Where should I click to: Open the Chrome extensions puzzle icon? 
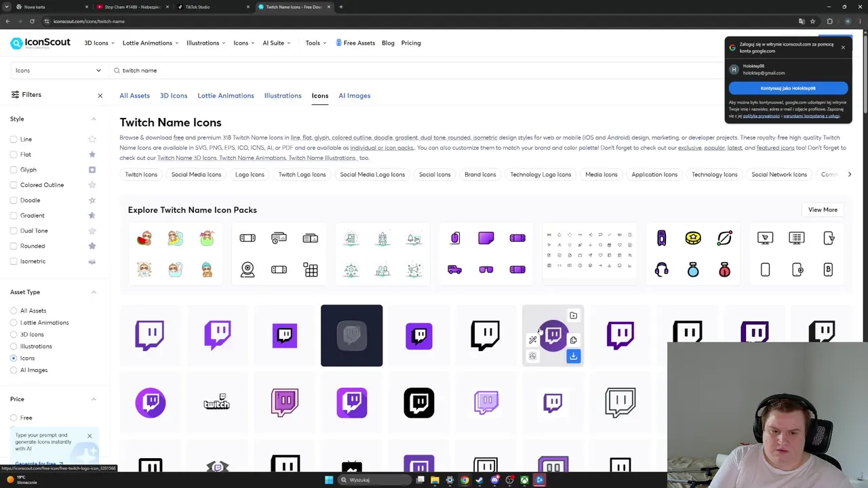[x=829, y=21]
